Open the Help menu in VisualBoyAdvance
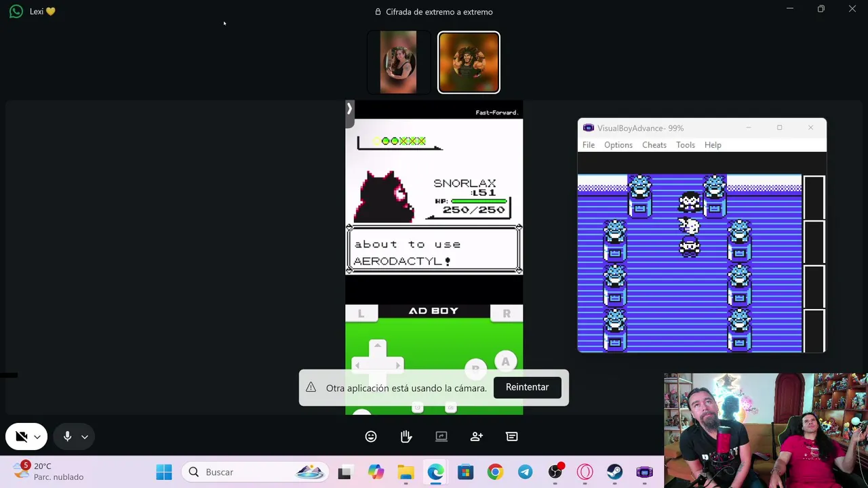The image size is (868, 488). (x=713, y=145)
